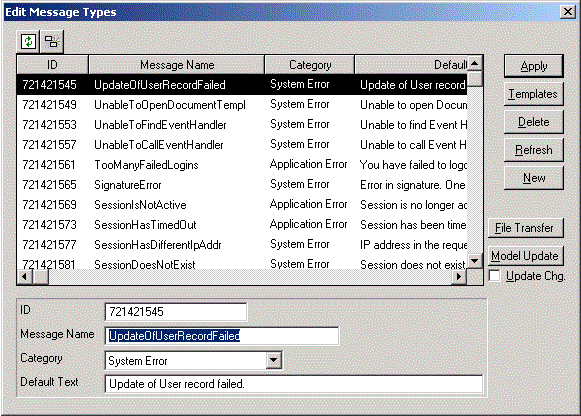Click the Default column header

tap(411, 65)
